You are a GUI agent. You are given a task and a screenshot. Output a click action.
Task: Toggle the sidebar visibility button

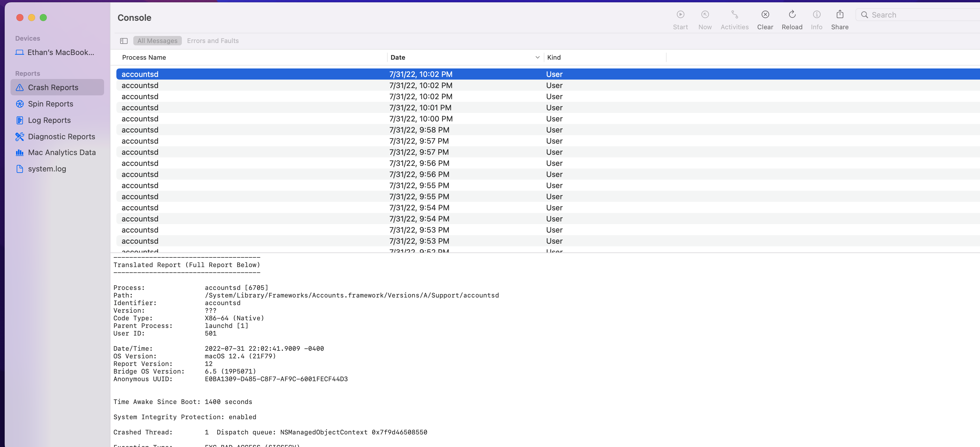[x=124, y=41]
